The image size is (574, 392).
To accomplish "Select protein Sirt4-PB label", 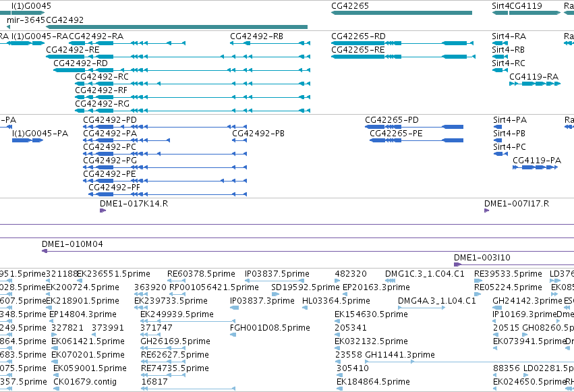I will (509, 134).
